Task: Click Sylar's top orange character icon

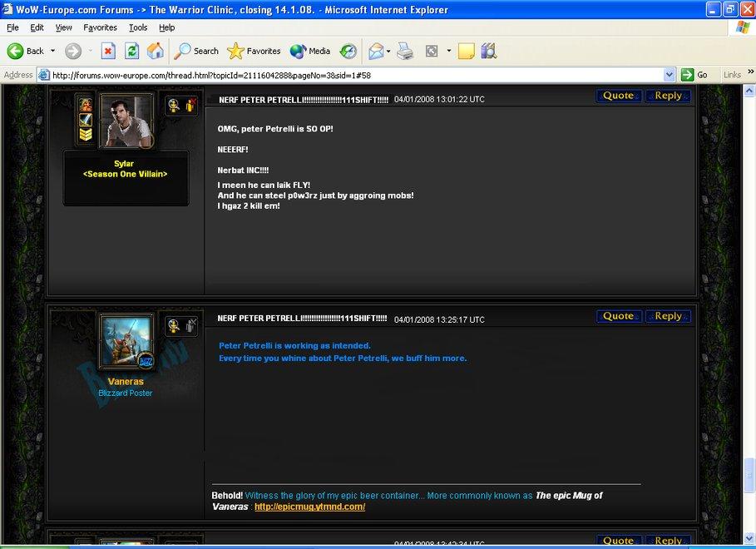Action: 86,104
